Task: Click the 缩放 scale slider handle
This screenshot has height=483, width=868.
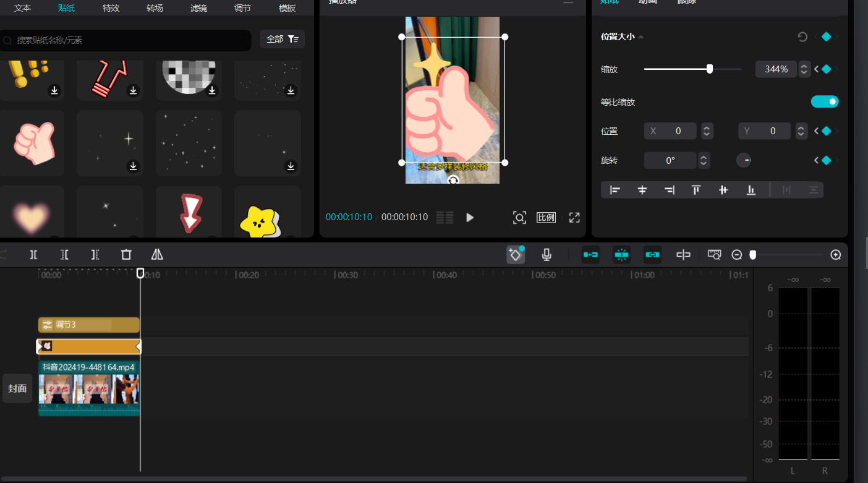Action: click(x=710, y=69)
